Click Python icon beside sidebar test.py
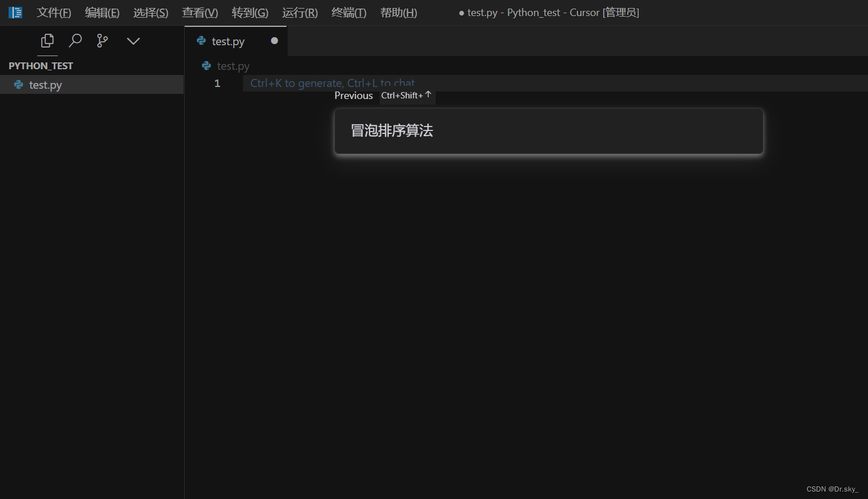This screenshot has height=499, width=868. coord(19,85)
